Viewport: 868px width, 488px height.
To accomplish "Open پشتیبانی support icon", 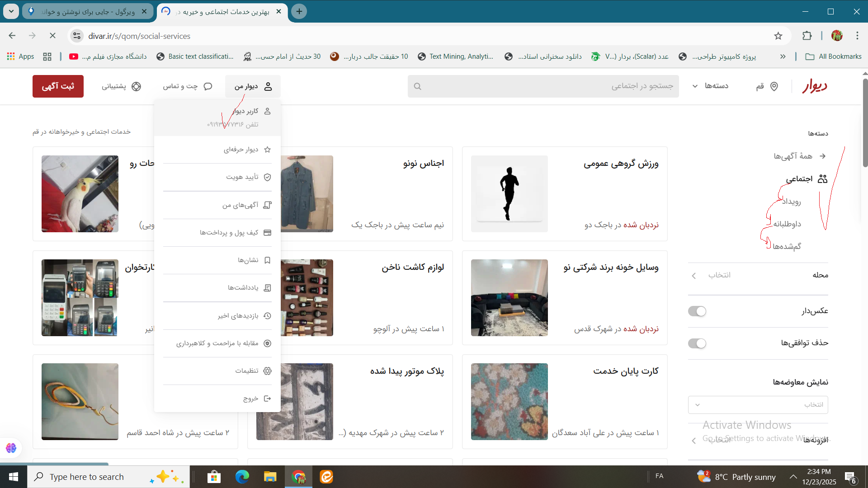I will point(136,86).
